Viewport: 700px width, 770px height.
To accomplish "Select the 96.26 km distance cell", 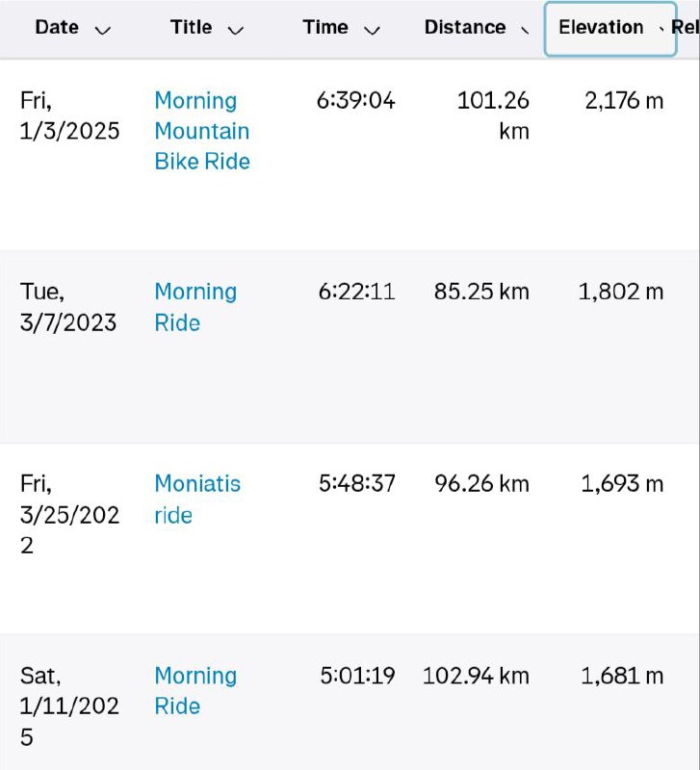I will pos(481,484).
